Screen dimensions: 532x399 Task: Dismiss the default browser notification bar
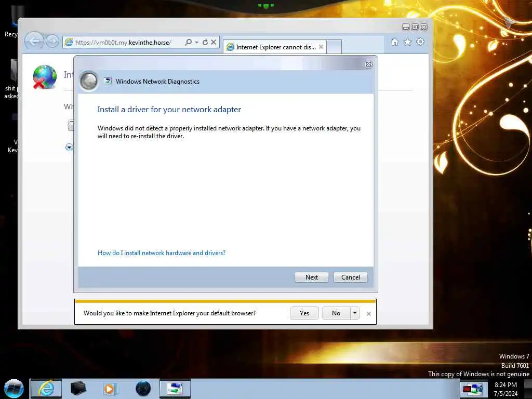369,314
